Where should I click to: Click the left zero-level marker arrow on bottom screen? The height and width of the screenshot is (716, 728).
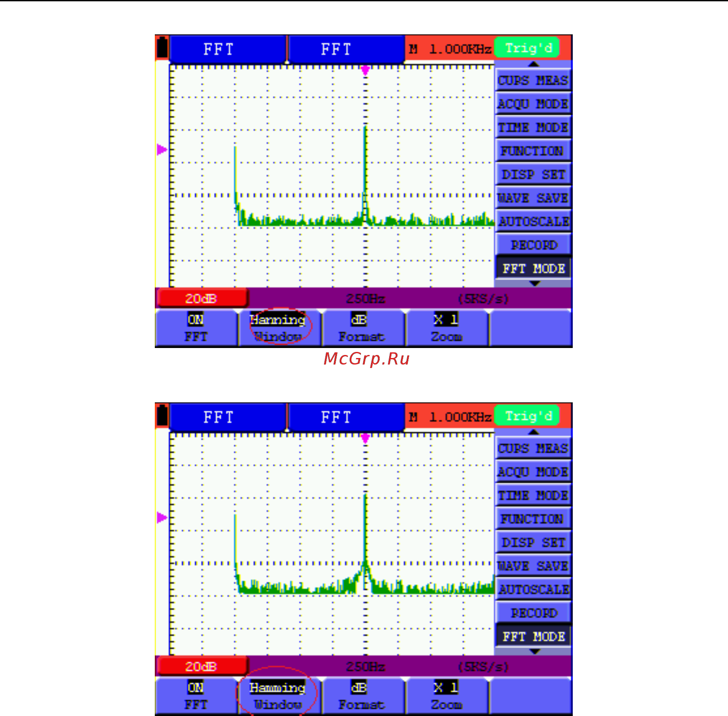[162, 518]
